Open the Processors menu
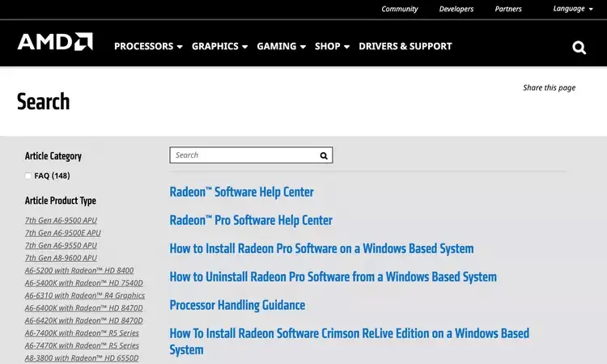The width and height of the screenshot is (607, 364). pos(148,46)
